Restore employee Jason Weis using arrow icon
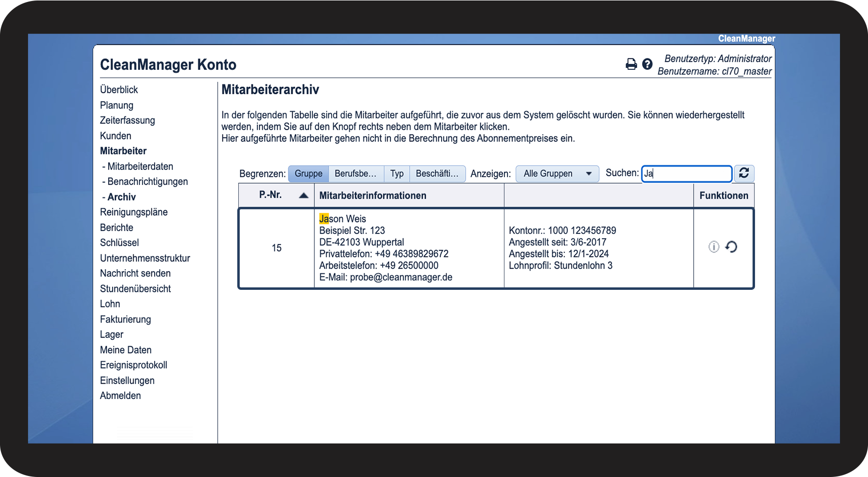This screenshot has height=477, width=868. coord(731,247)
